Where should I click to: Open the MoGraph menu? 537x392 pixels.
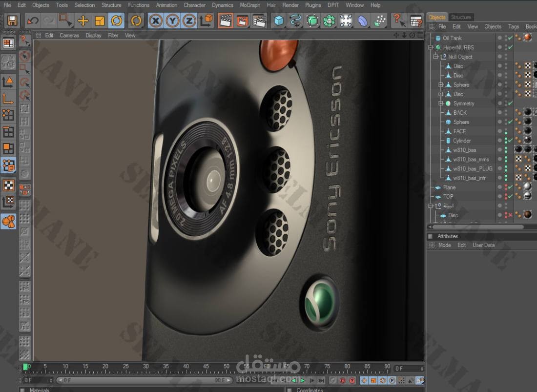[x=250, y=5]
